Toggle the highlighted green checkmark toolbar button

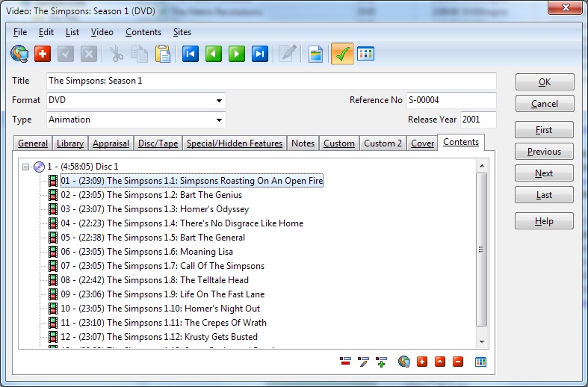tap(342, 54)
